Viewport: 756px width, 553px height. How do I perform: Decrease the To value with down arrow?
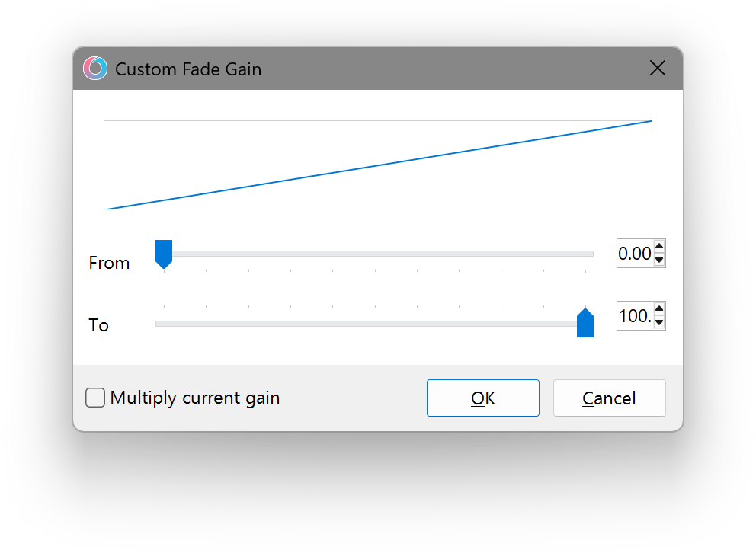pyautogui.click(x=659, y=322)
